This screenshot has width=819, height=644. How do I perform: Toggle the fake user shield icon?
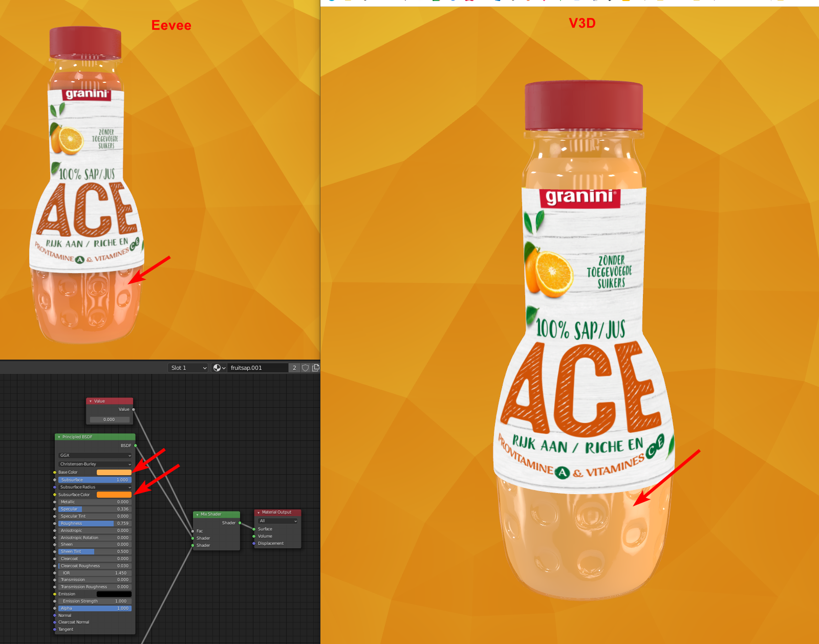[306, 368]
